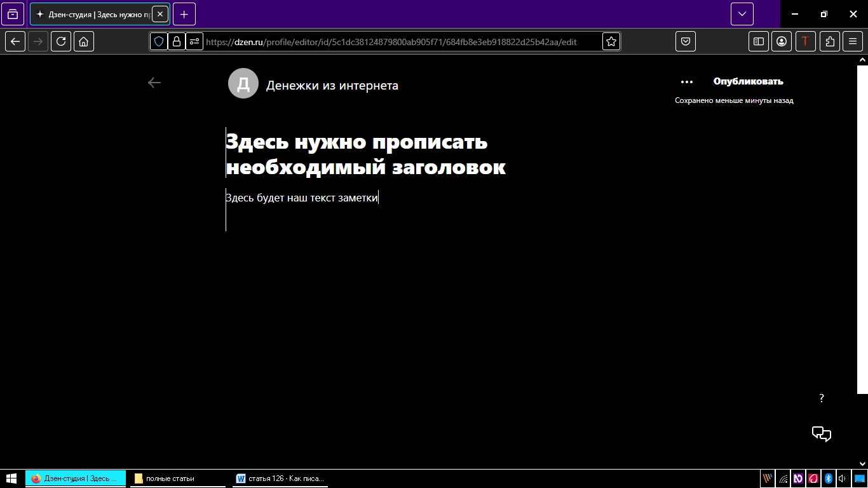Click the browser Back arrow button
Screen dimensions: 868x488
point(15,41)
